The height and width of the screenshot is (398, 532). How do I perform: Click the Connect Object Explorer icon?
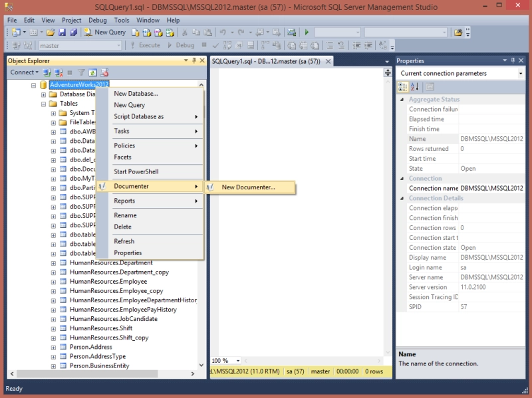coord(47,72)
